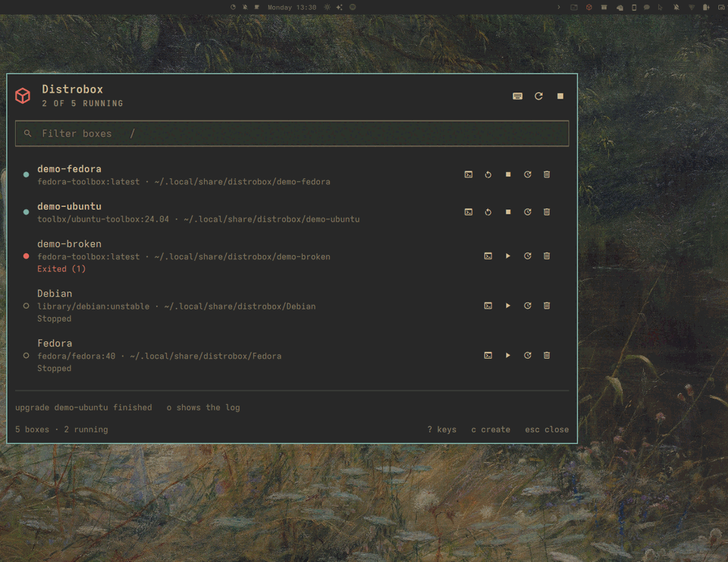The image size is (728, 562).
Task: Start the Fedora box
Action: pos(508,355)
